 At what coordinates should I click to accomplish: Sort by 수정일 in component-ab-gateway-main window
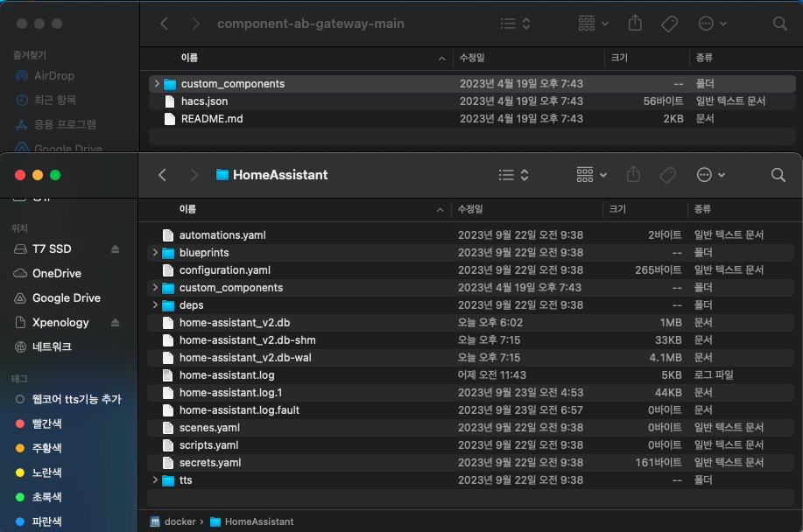tap(472, 58)
